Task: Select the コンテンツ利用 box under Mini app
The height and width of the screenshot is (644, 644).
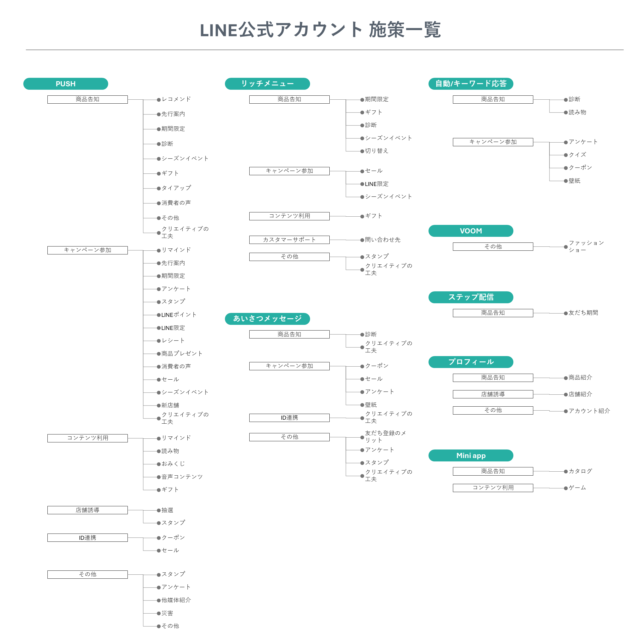Action: click(x=493, y=488)
